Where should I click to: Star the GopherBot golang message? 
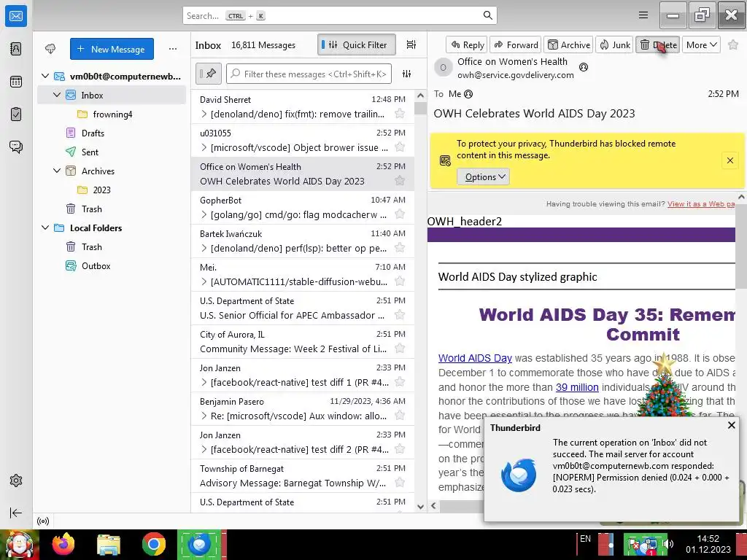400,214
